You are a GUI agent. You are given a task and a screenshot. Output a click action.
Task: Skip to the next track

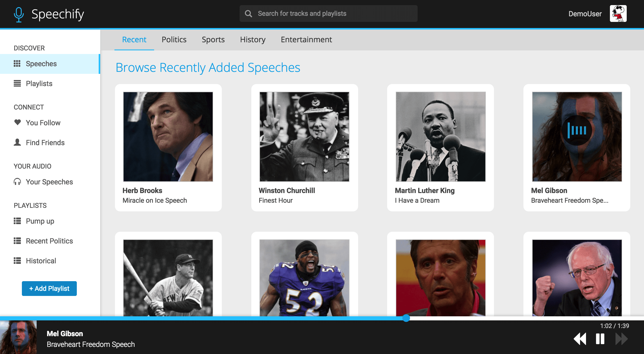point(621,339)
